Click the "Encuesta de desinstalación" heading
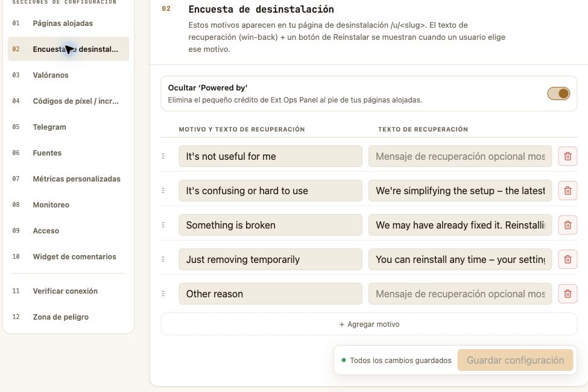 pos(261,9)
